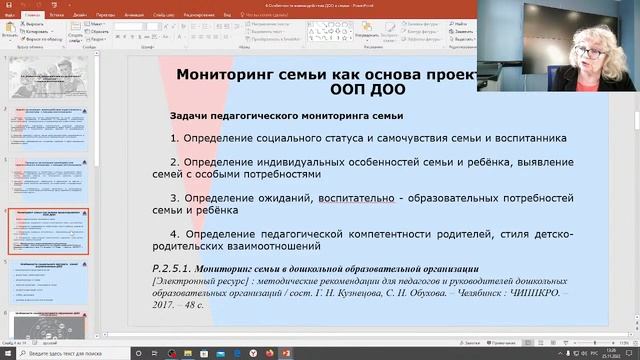Open the notification center on taskbar

(x=630, y=353)
